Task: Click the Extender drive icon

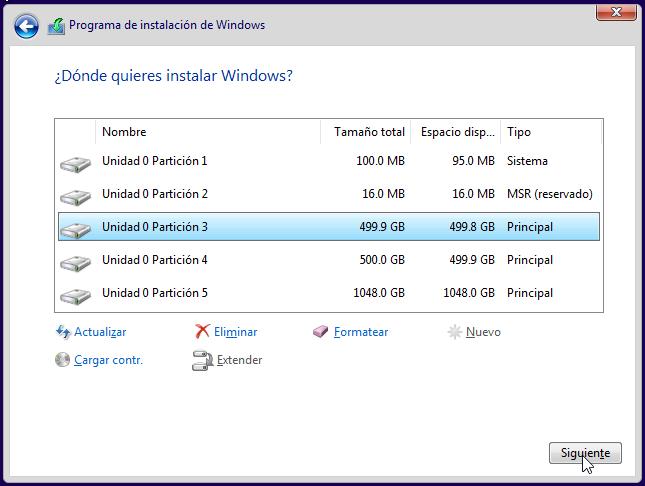Action: [202, 361]
